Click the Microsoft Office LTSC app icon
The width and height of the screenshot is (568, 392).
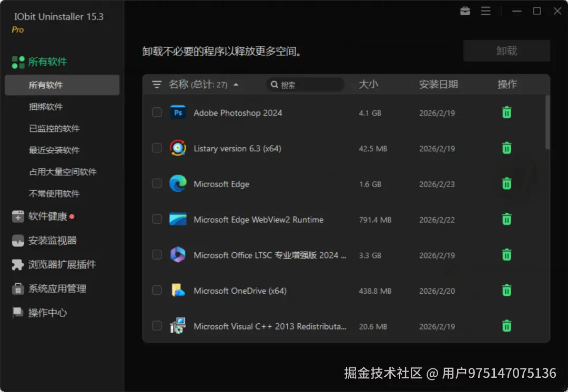tap(178, 254)
